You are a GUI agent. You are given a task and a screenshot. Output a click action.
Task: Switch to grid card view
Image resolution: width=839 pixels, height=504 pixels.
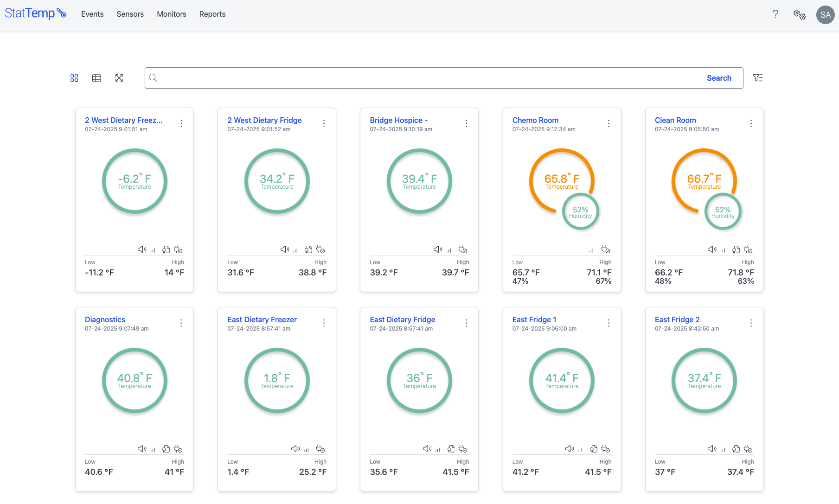(74, 78)
